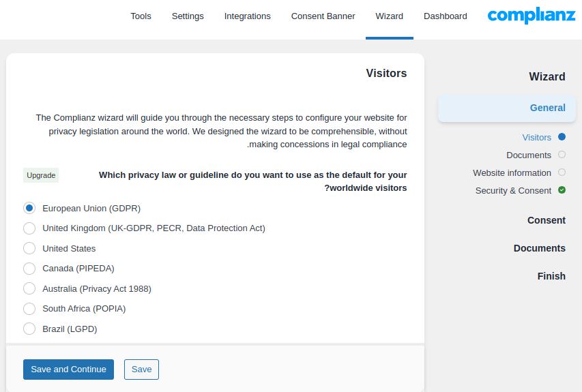Click the green Security & Consent checkmark
The image size is (582, 392).
pos(562,190)
